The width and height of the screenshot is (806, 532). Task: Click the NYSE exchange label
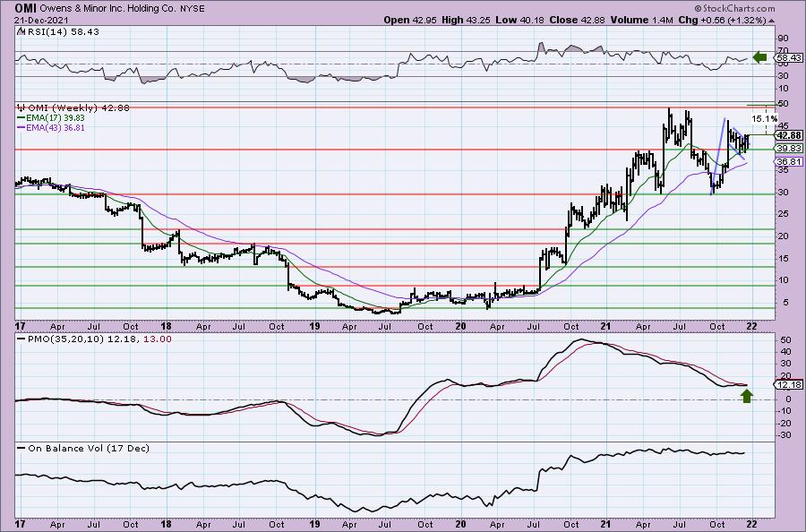[x=193, y=9]
